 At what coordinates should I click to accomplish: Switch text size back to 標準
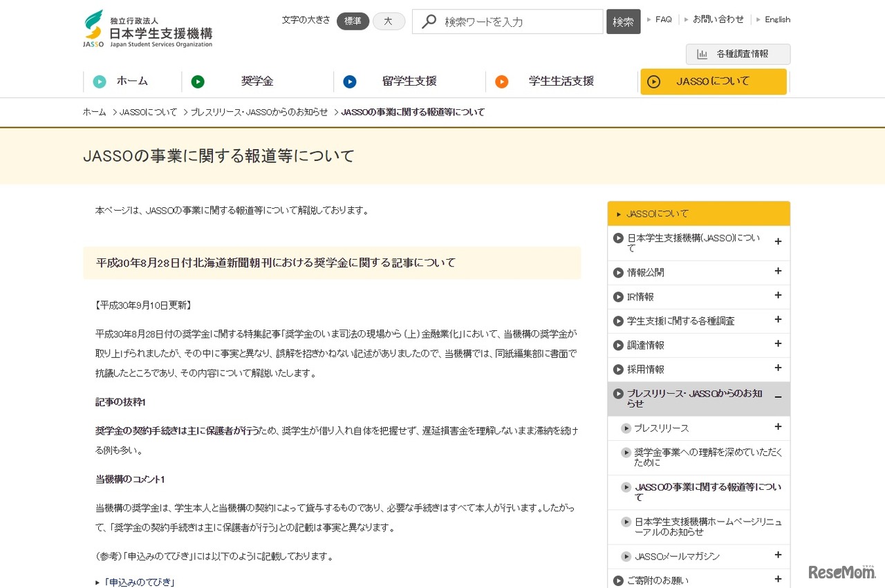click(x=353, y=21)
